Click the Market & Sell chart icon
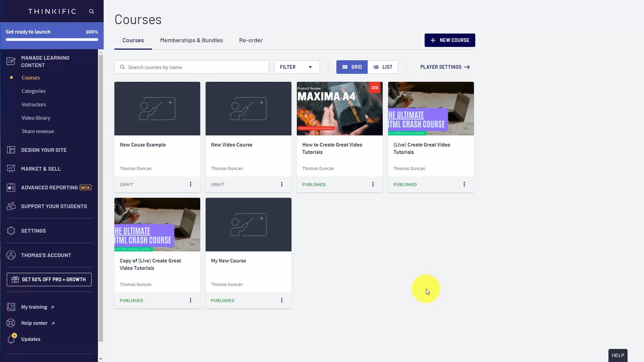This screenshot has height=362, width=644. tap(11, 169)
